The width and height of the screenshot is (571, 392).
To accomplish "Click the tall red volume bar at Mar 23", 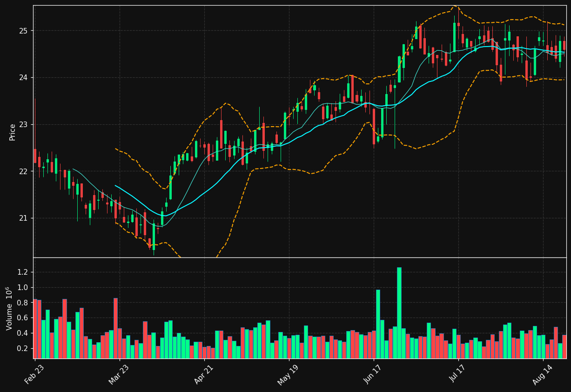I will [115, 328].
